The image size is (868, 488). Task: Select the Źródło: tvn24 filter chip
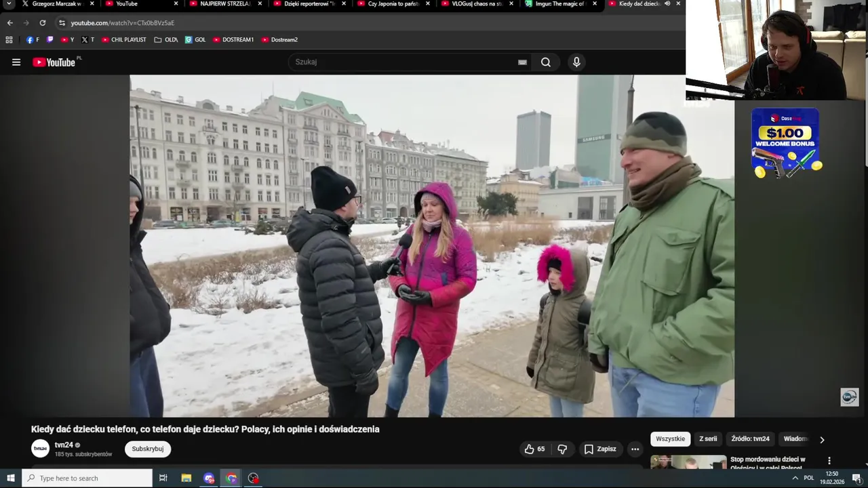click(x=751, y=439)
